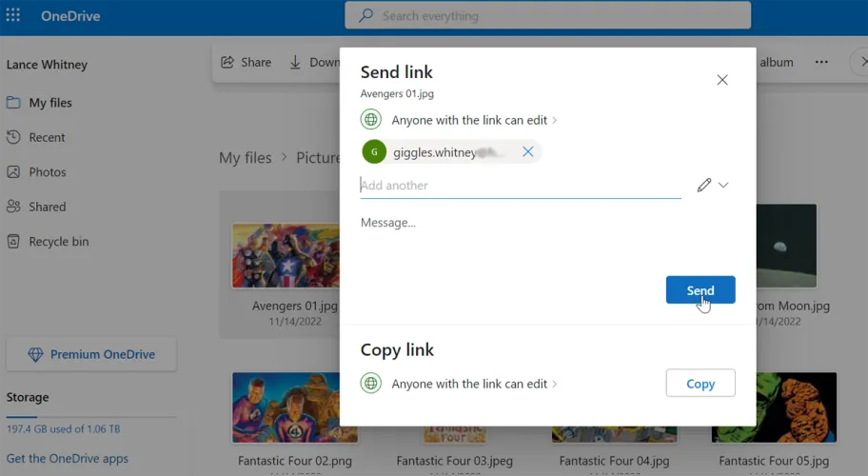Image resolution: width=868 pixels, height=476 pixels.
Task: Click the Add another recipient field
Action: point(519,186)
